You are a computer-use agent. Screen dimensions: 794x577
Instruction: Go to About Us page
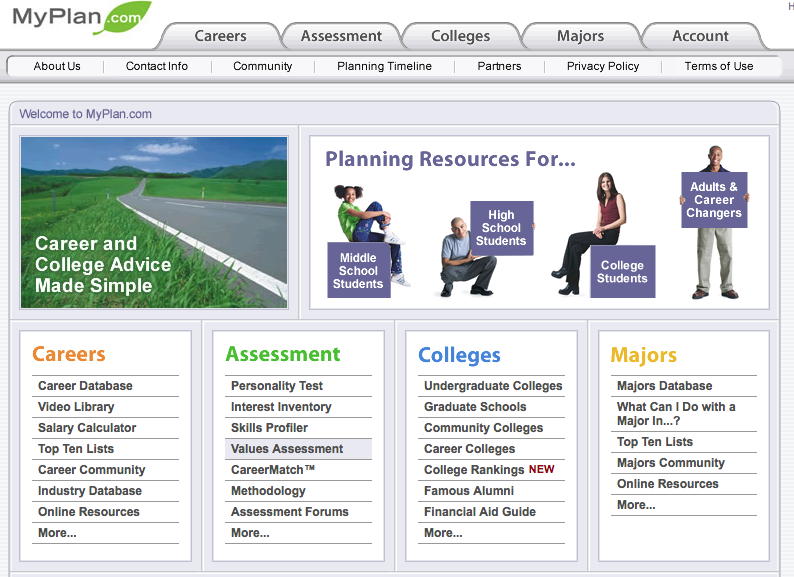pos(57,66)
